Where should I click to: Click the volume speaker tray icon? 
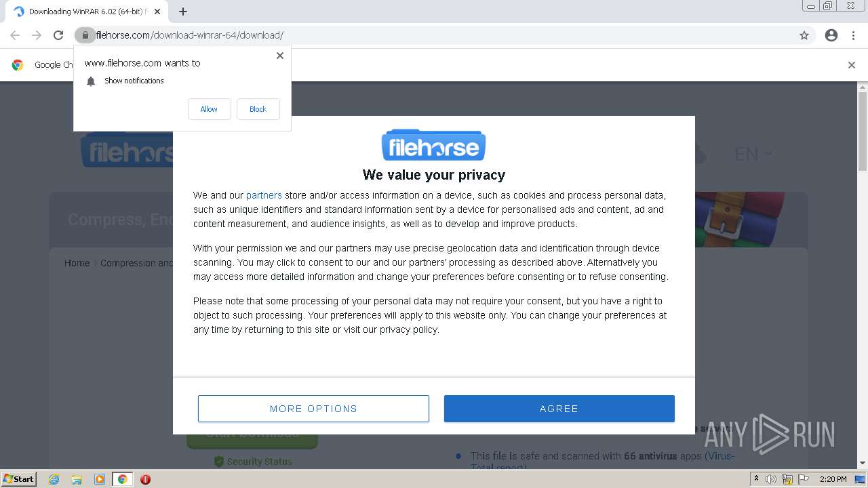[771, 479]
